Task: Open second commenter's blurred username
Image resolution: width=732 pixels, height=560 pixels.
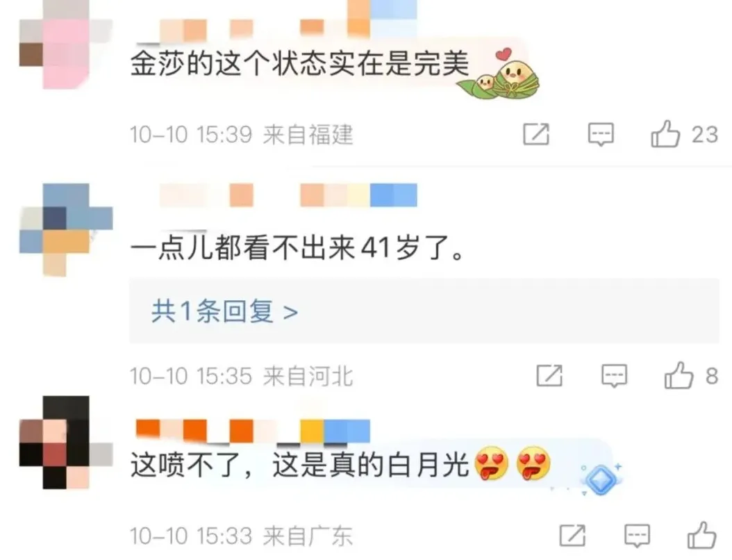Action: point(288,195)
